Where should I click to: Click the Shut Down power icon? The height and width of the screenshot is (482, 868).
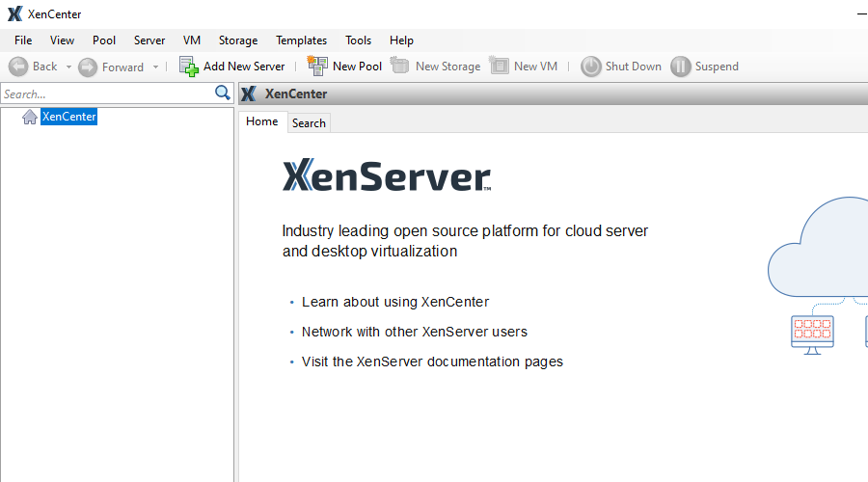pos(590,67)
